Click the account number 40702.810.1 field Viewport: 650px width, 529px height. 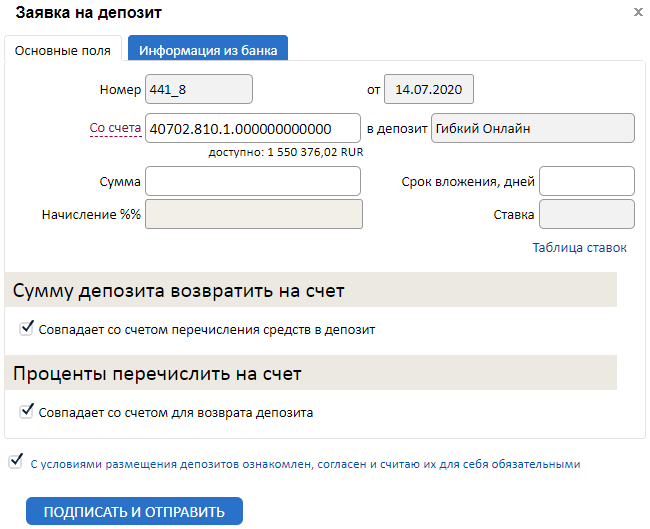252,129
